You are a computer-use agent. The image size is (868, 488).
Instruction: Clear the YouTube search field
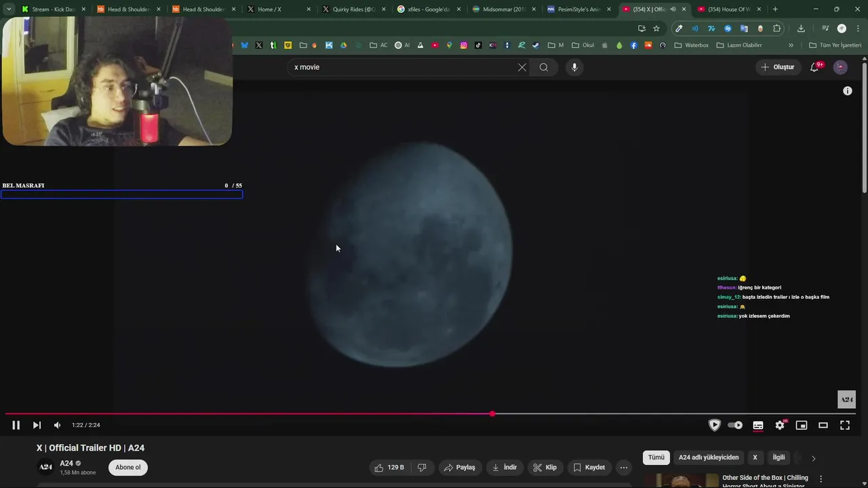coord(521,67)
